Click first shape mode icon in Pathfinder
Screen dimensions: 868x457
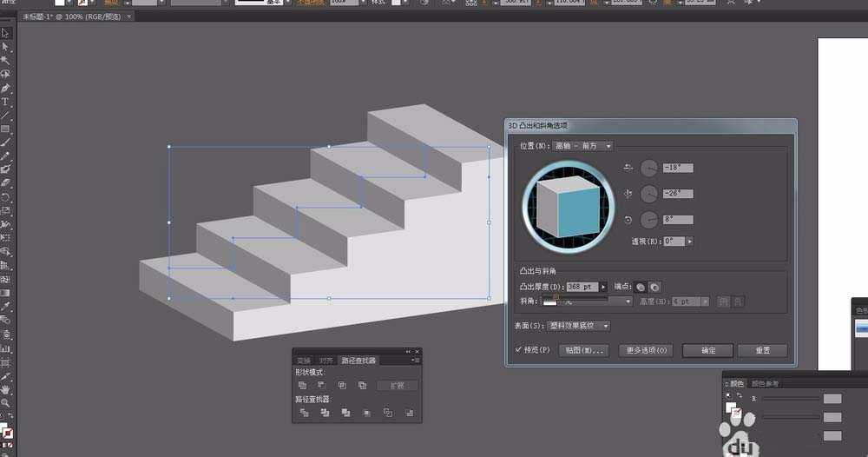tap(302, 385)
